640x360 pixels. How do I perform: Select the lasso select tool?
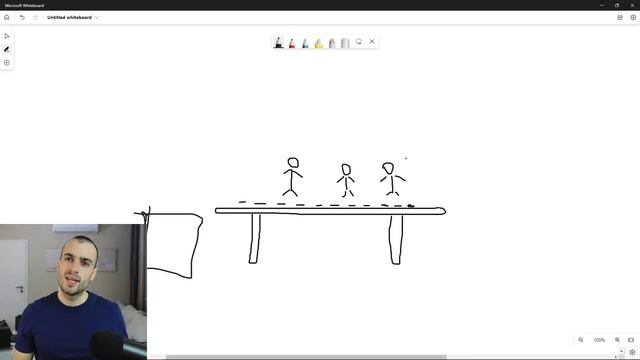pyautogui.click(x=359, y=42)
